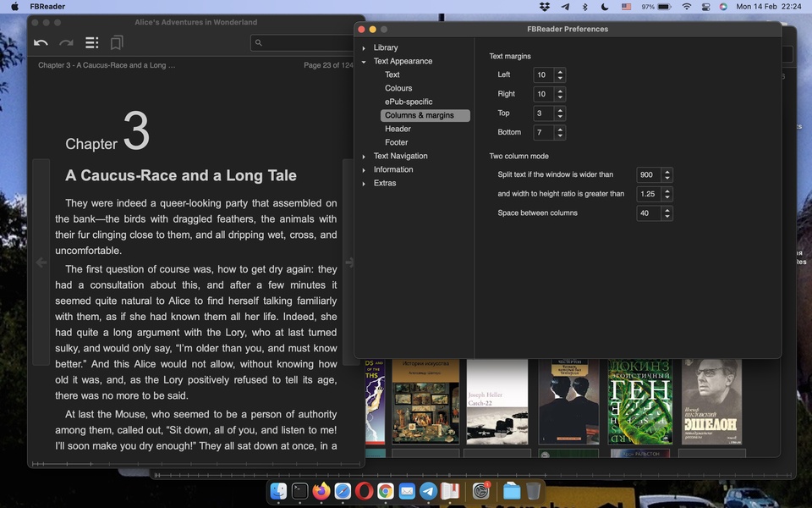Image resolution: width=812 pixels, height=508 pixels.
Task: Go to previous page with left arrow
Action: (41, 262)
